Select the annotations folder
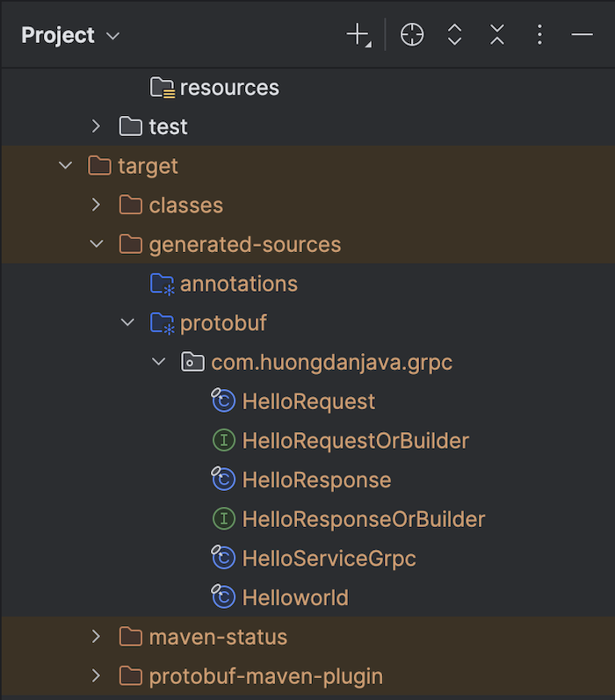 [x=238, y=284]
